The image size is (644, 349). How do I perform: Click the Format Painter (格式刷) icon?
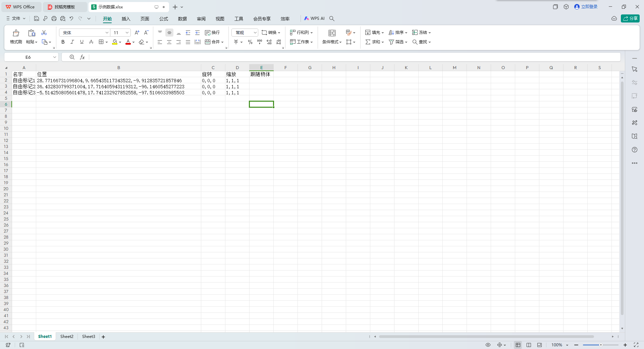point(16,33)
